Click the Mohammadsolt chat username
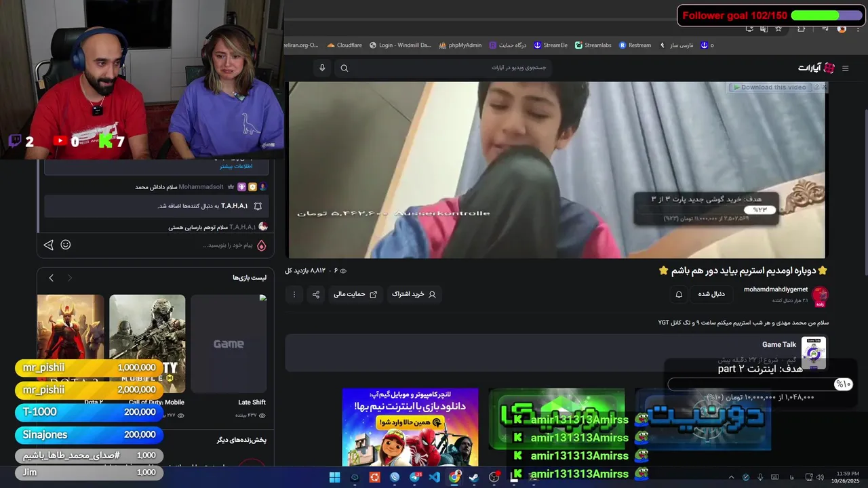868x488 pixels. (x=201, y=186)
